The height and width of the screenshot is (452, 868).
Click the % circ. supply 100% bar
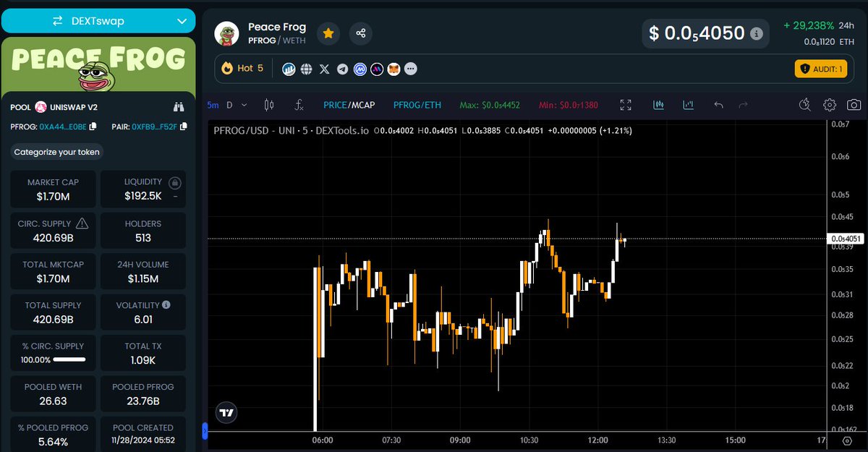tap(69, 359)
